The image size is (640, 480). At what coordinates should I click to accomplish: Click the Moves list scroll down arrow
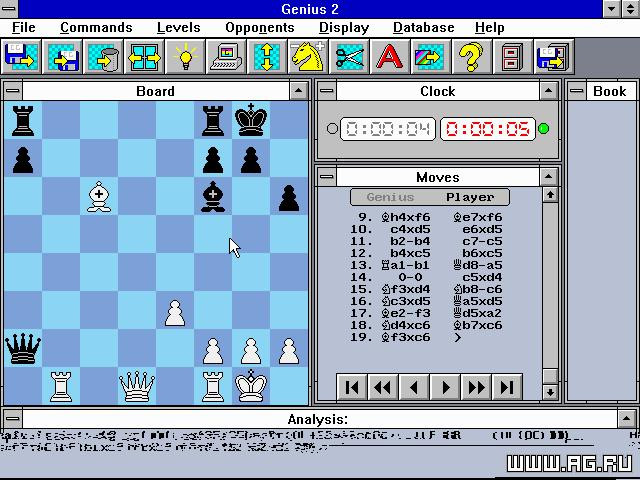click(x=550, y=392)
